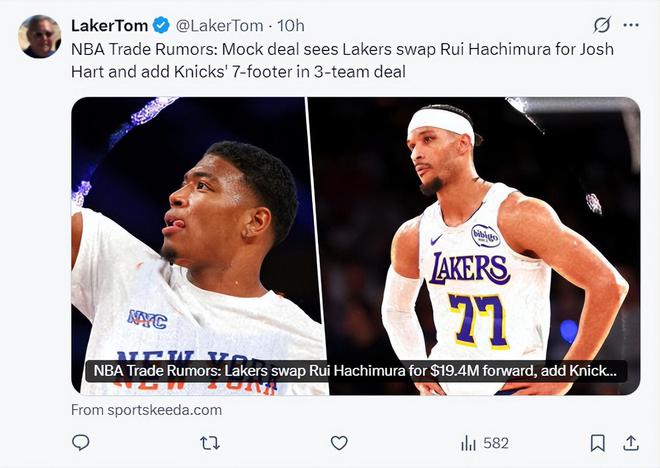Click the LakerTom display name

(x=109, y=25)
